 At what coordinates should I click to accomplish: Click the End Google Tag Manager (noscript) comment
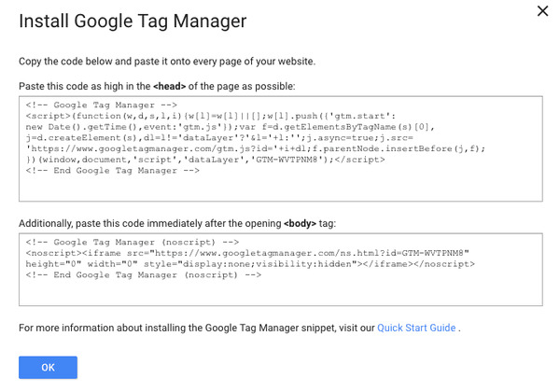(144, 275)
